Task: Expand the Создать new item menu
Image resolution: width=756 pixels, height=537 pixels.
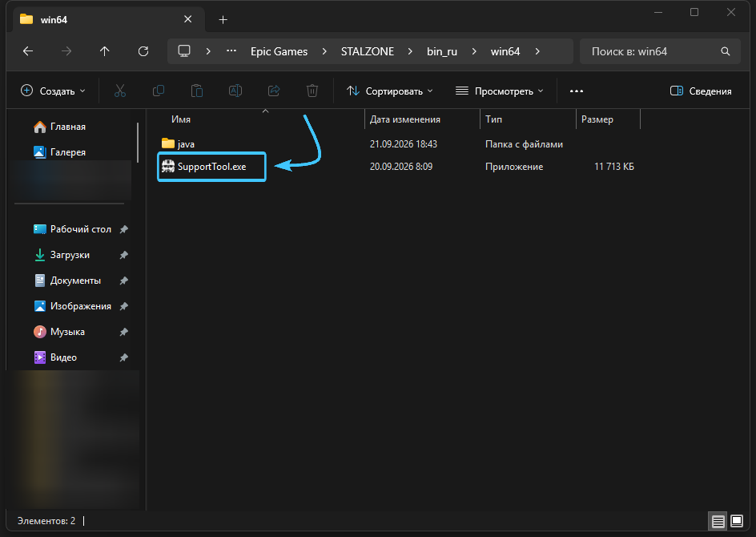Action: click(x=53, y=91)
